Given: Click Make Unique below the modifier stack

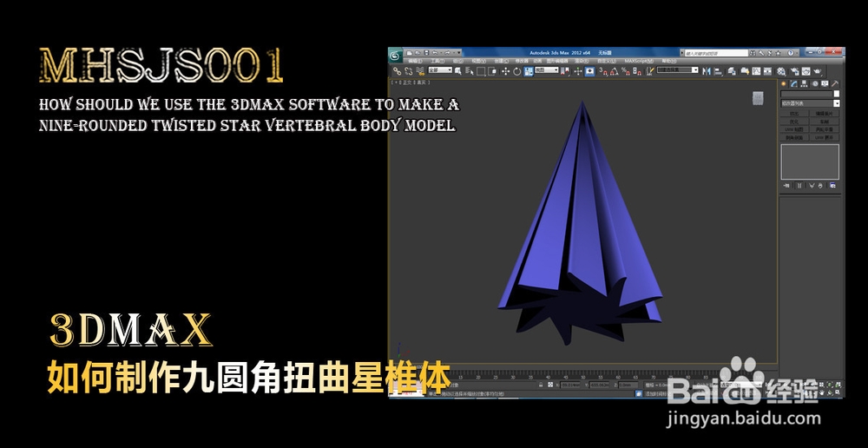Looking at the screenshot, I should tap(812, 186).
